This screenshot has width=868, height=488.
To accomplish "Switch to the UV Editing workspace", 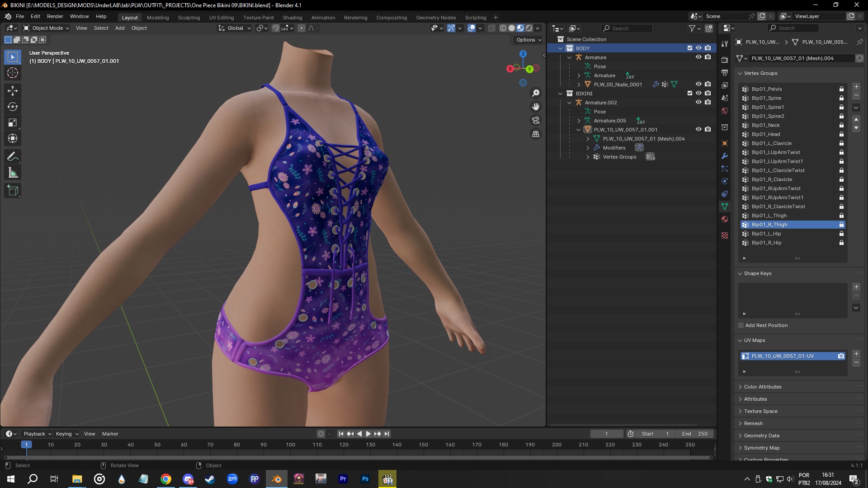I will 222,17.
